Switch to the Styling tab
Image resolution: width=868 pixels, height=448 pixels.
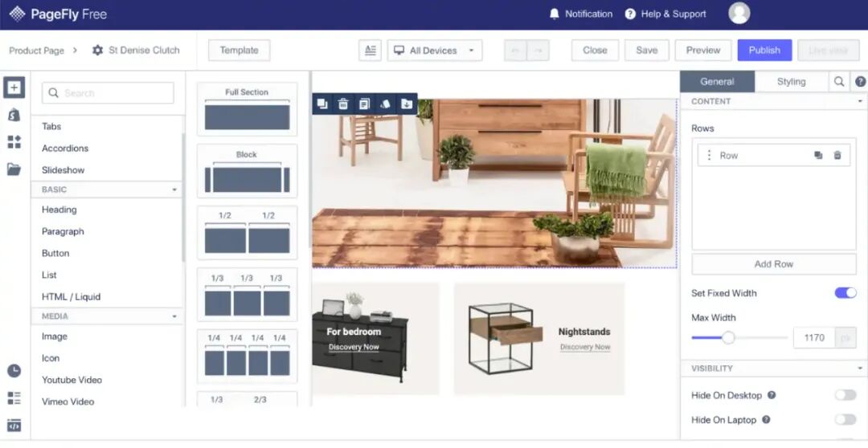(791, 82)
